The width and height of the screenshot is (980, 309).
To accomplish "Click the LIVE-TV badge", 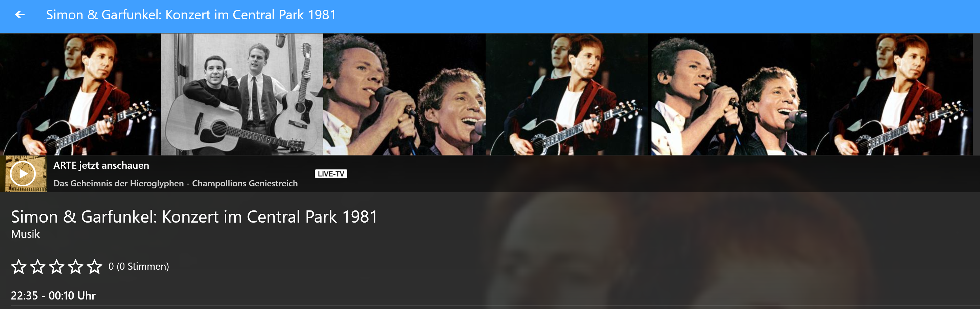I will click(x=331, y=174).
